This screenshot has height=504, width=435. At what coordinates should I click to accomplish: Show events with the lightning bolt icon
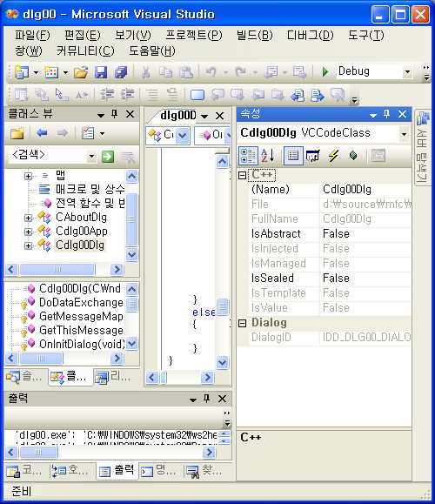coord(333,156)
